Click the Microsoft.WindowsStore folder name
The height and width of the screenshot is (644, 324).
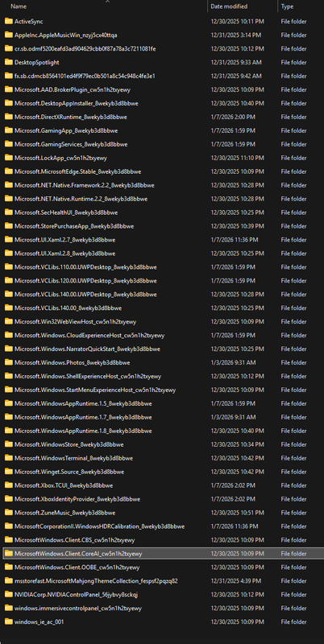[69, 444]
